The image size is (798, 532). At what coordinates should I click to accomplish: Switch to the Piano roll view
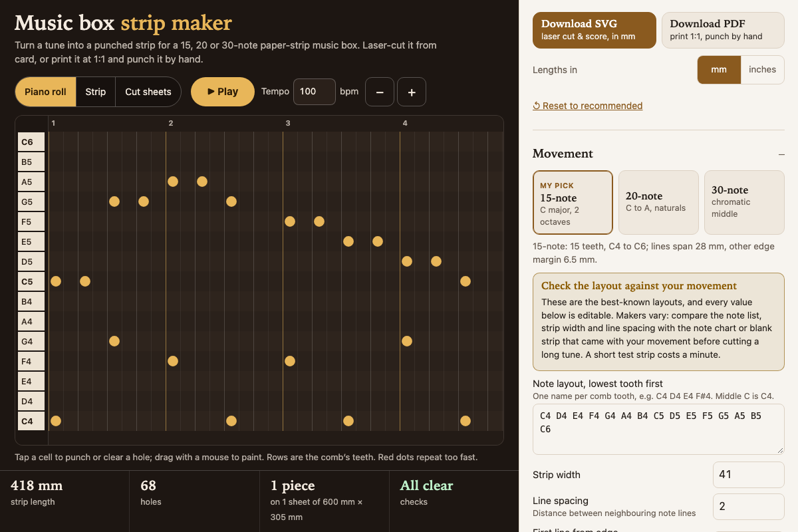45,92
